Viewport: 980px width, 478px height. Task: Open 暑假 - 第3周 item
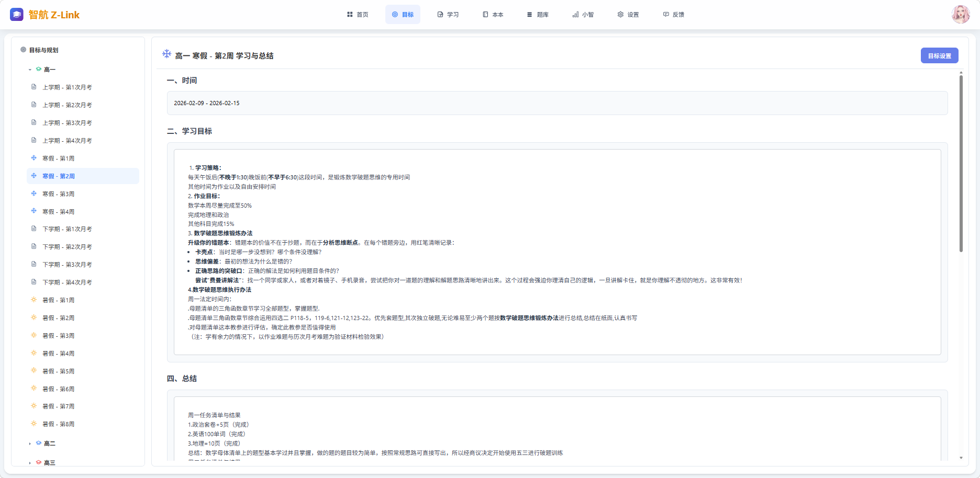point(83,336)
